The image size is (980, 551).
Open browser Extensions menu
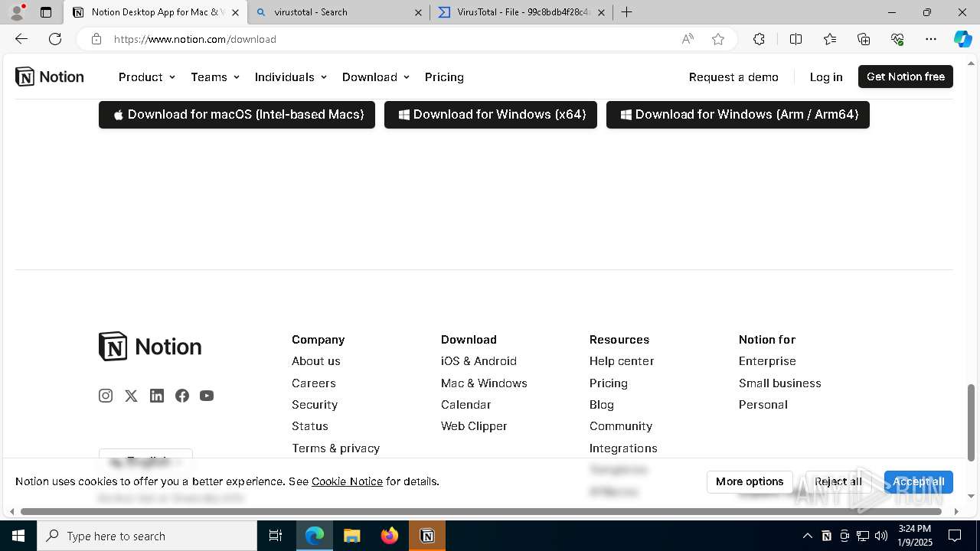coord(759,39)
